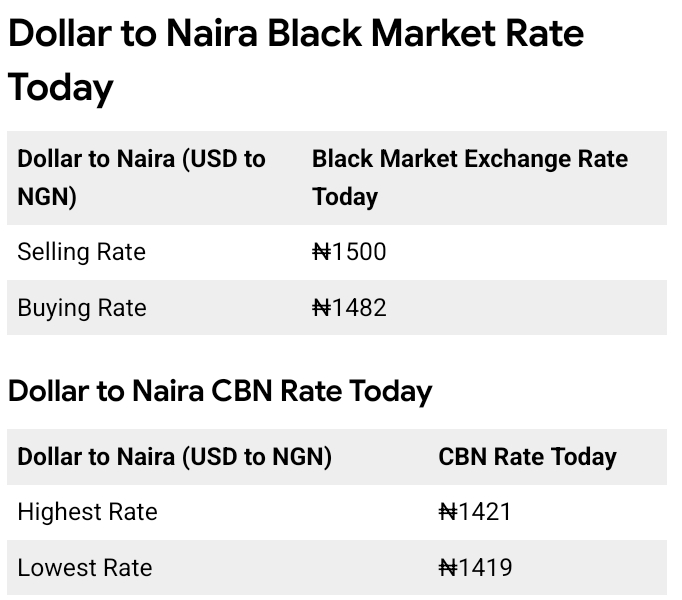The width and height of the screenshot is (682, 600).
Task: Click the ₦1419 lowest rate value
Action: tap(475, 568)
